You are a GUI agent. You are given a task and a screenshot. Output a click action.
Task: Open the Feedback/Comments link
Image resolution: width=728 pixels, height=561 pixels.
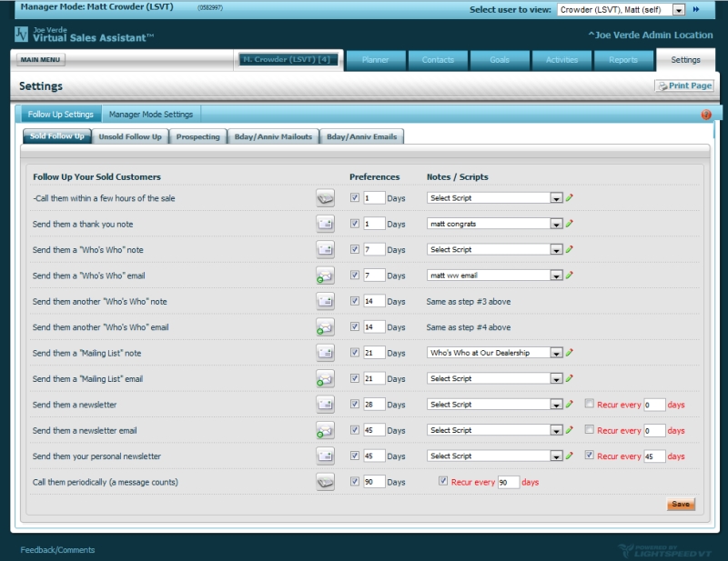pyautogui.click(x=57, y=550)
